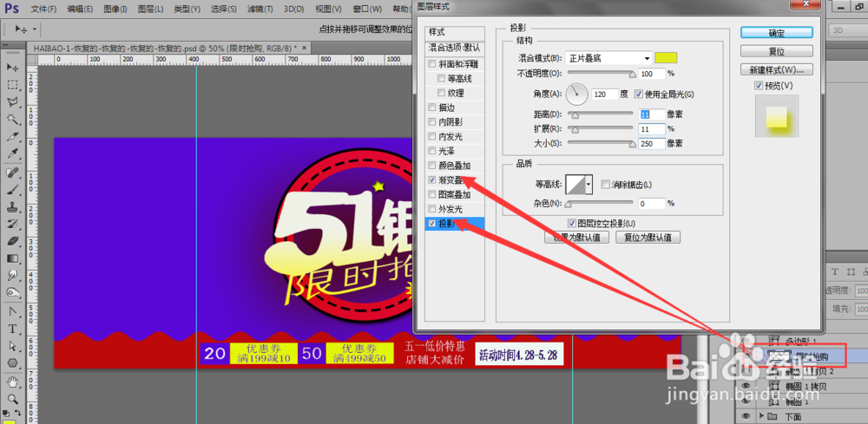The image size is (868, 424).
Task: Select the Gradient tool
Action: (x=12, y=258)
